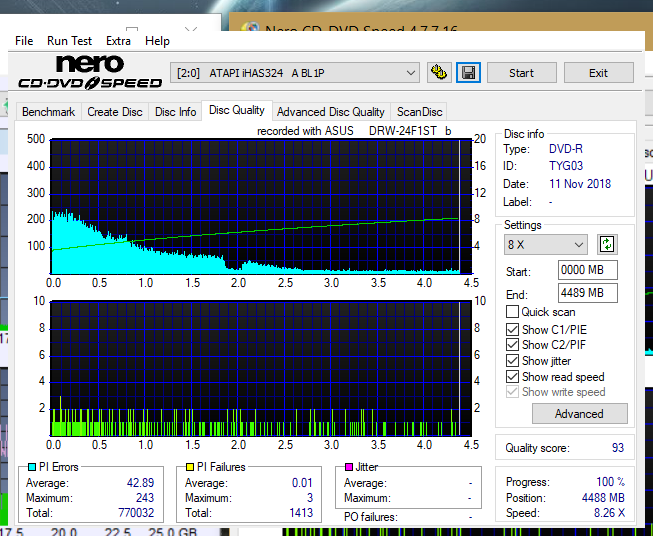653x536 pixels.
Task: Enable the Quick scan checkbox
Action: (512, 312)
